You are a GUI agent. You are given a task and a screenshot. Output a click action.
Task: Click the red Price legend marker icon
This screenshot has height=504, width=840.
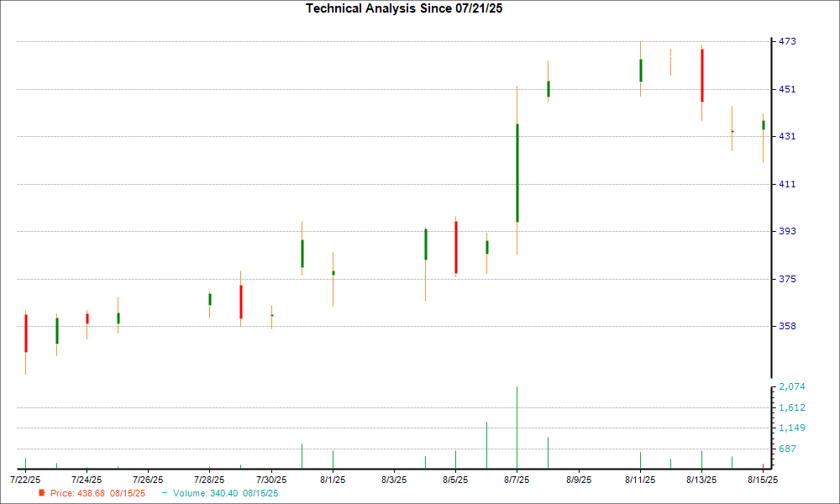42,493
